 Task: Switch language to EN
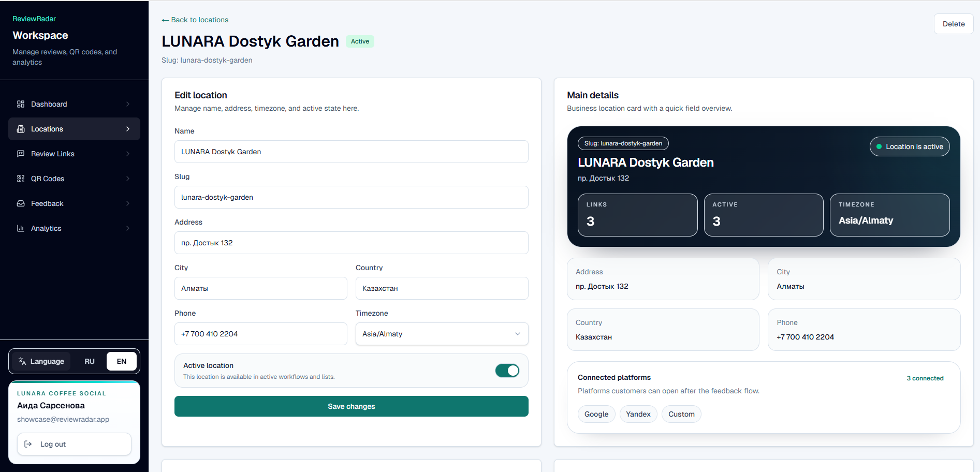(122, 361)
